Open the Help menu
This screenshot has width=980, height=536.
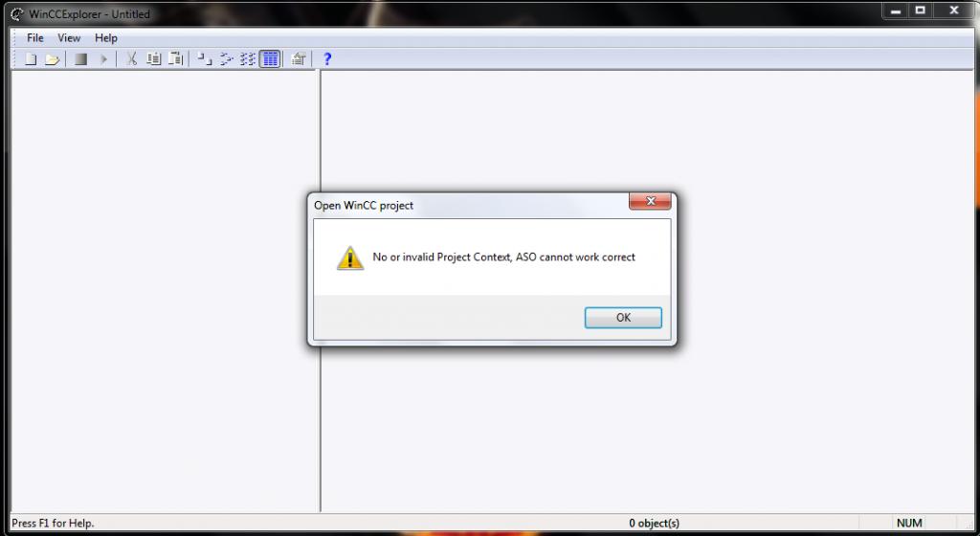[x=106, y=38]
